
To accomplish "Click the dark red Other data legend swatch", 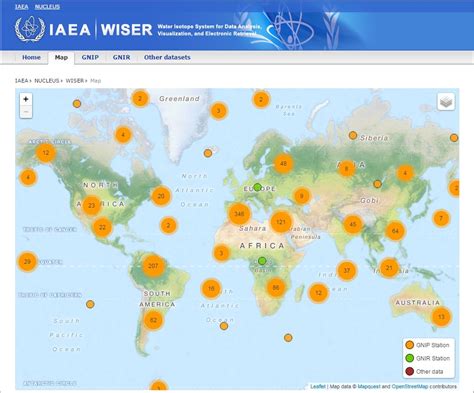I will 410,371.
